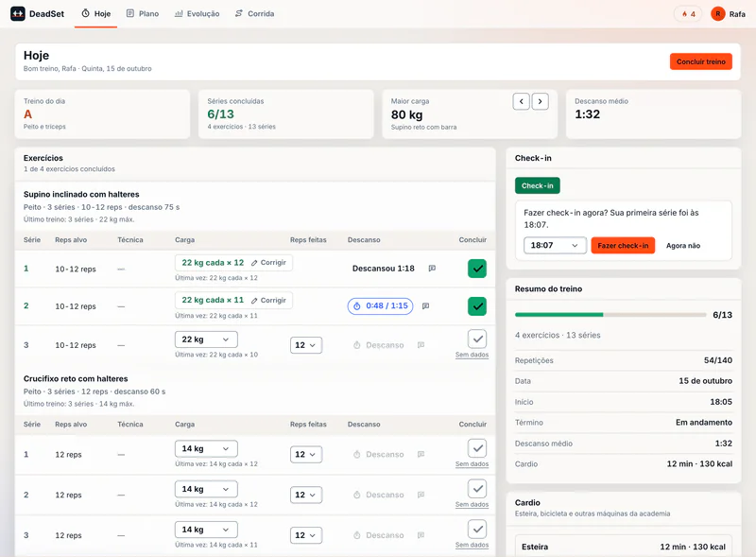
Task: Start Descanso timer for Crucifixo série 2
Action: click(379, 495)
